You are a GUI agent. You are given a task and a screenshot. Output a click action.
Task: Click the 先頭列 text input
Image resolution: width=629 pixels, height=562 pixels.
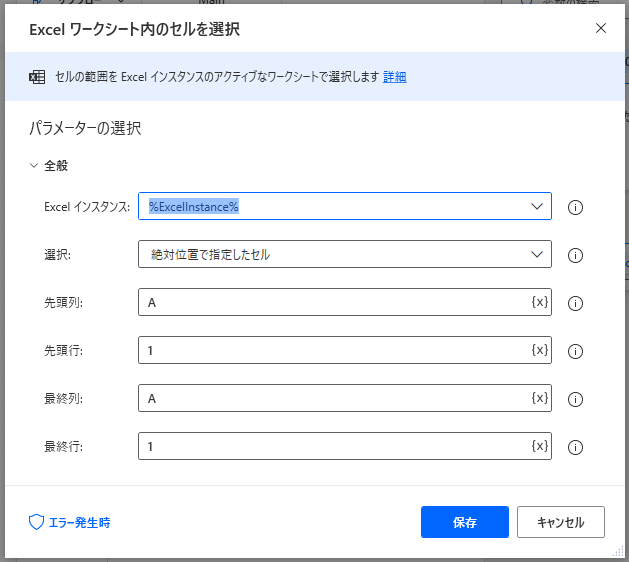[x=330, y=302]
